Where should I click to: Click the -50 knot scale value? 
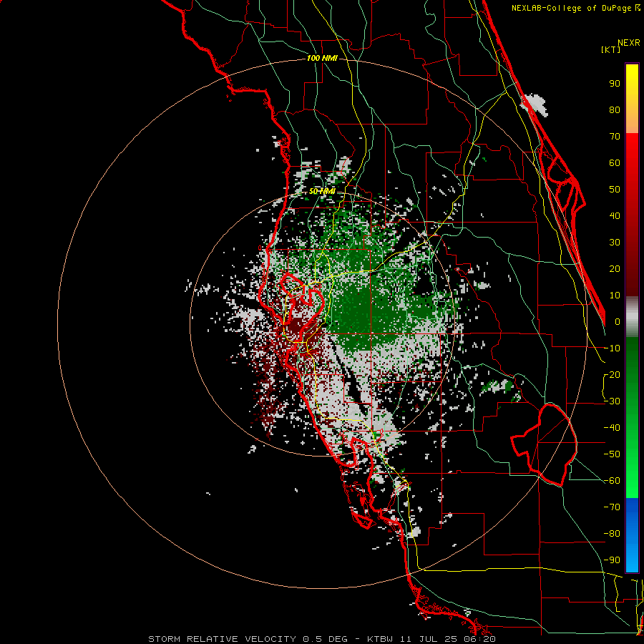pos(612,454)
